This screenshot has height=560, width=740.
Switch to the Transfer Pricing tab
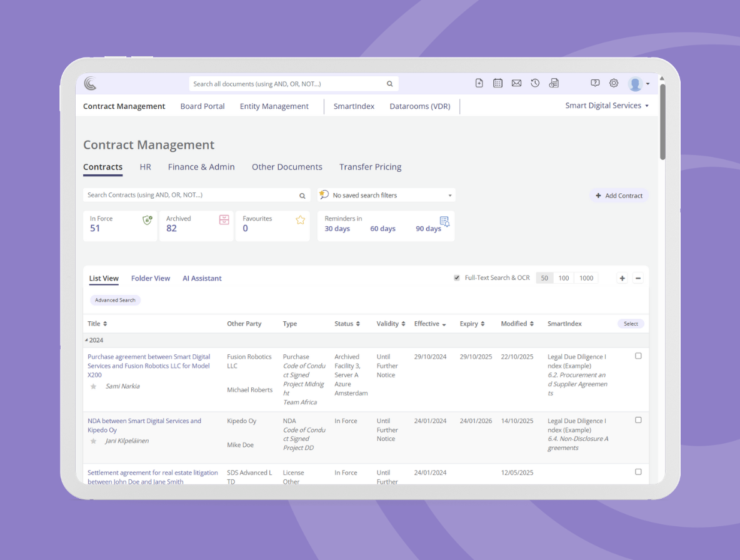click(370, 167)
